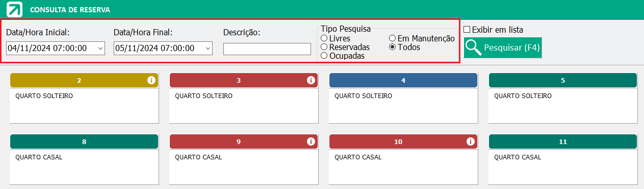Select room 5 QUARTO SOLTEIRO card
The width and height of the screenshot is (644, 189).
(x=563, y=98)
